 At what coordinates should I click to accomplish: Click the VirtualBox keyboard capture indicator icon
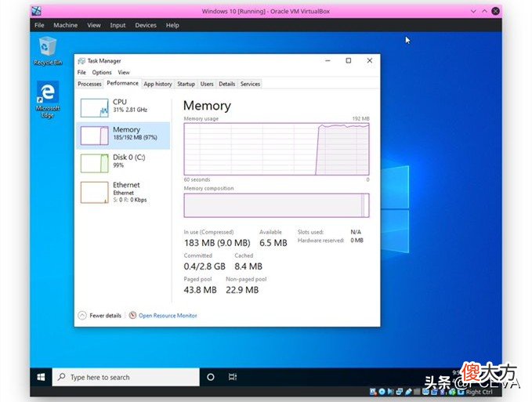point(461,392)
